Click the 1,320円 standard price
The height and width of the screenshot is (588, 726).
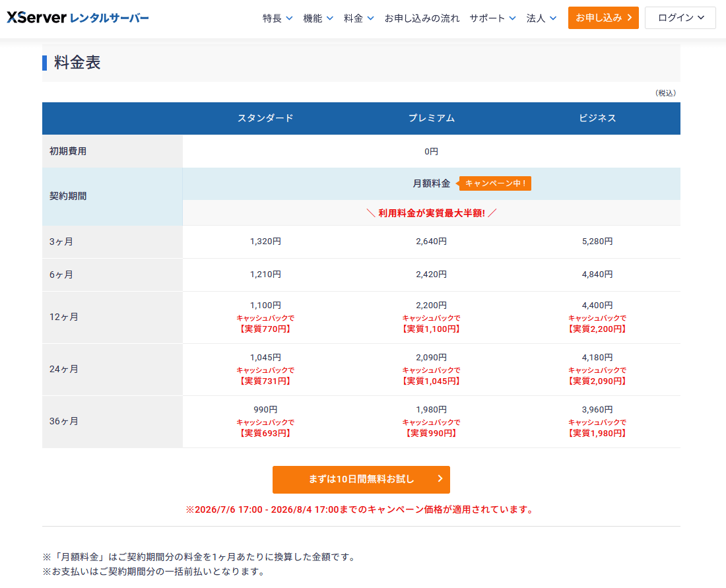pyautogui.click(x=265, y=242)
